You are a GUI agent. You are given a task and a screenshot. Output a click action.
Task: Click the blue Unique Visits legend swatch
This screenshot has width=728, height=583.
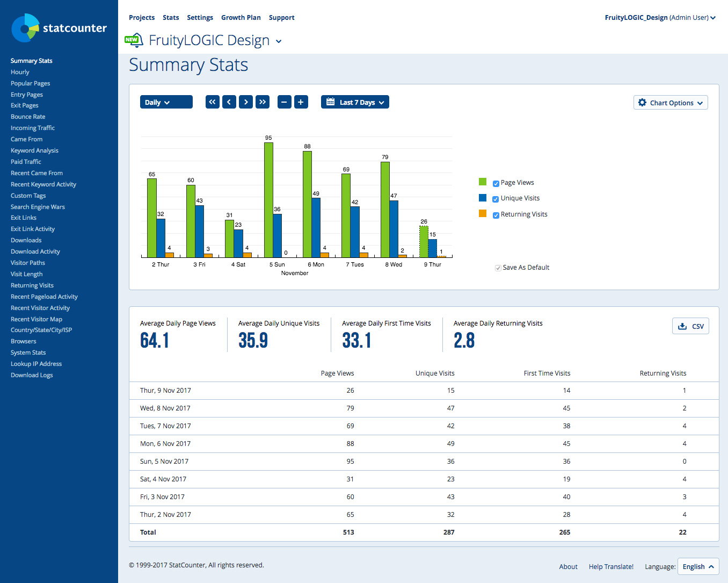[x=483, y=198]
